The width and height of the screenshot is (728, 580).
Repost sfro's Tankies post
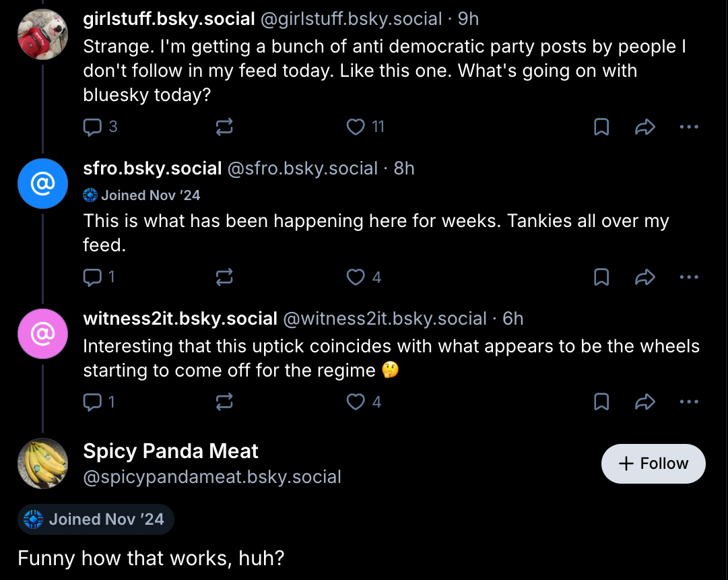224,277
